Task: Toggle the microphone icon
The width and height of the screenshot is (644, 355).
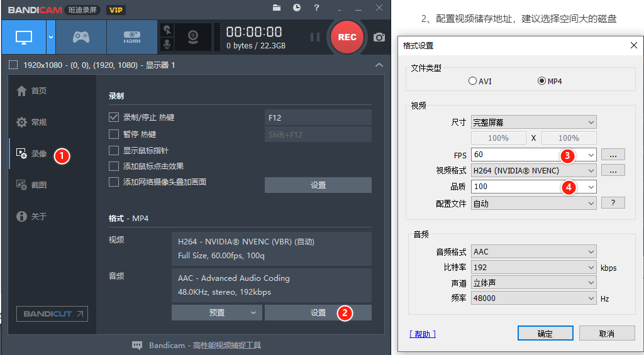Action: 167,45
